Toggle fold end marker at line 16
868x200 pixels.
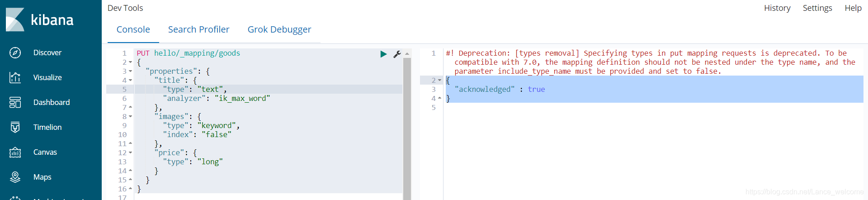[131, 189]
